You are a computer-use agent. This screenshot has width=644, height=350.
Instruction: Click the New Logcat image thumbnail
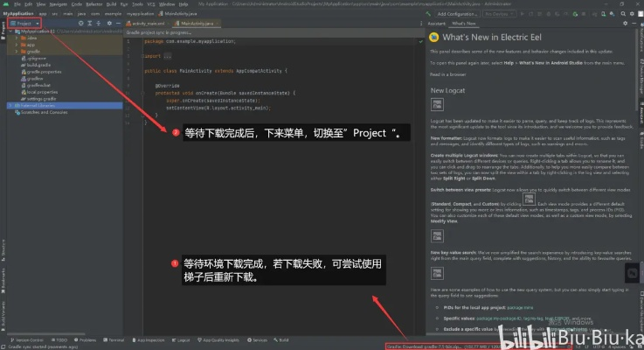click(x=437, y=104)
